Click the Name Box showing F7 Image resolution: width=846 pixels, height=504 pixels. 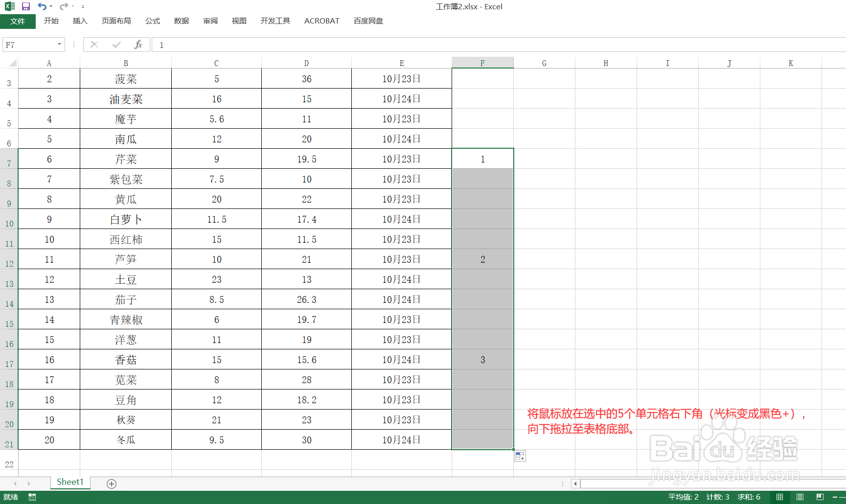29,45
